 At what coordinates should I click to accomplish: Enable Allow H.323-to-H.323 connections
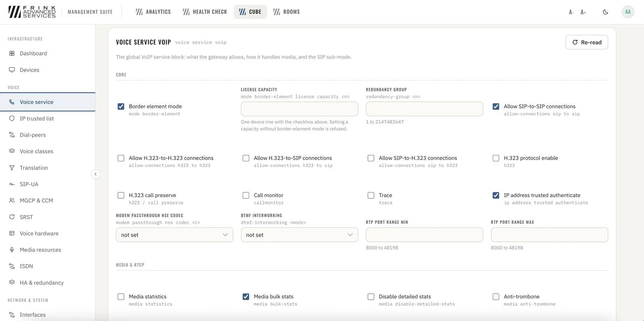[x=121, y=158]
